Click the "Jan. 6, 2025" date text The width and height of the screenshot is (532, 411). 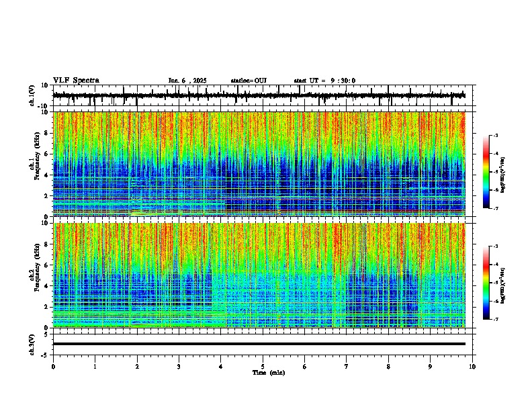pos(187,81)
